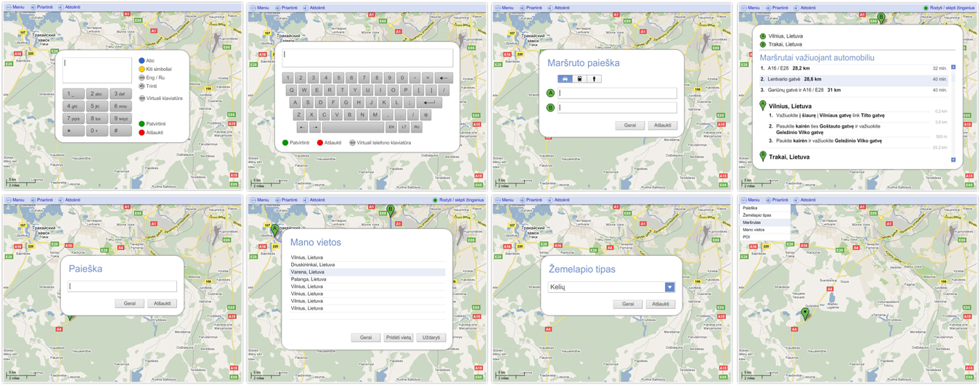
Task: Switch keyboard language to LT
Action: tap(404, 127)
